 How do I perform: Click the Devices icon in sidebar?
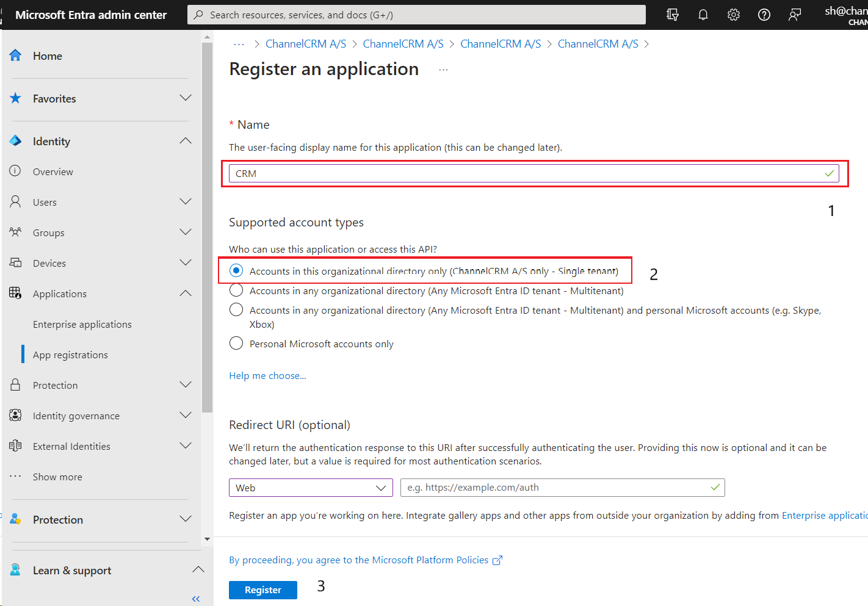15,262
